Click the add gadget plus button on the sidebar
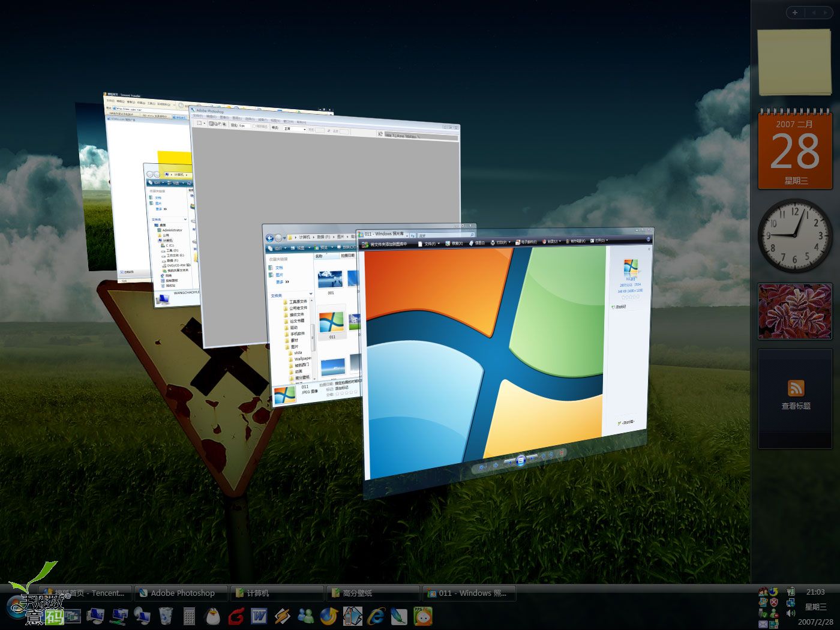This screenshot has height=630, width=840. 795,13
